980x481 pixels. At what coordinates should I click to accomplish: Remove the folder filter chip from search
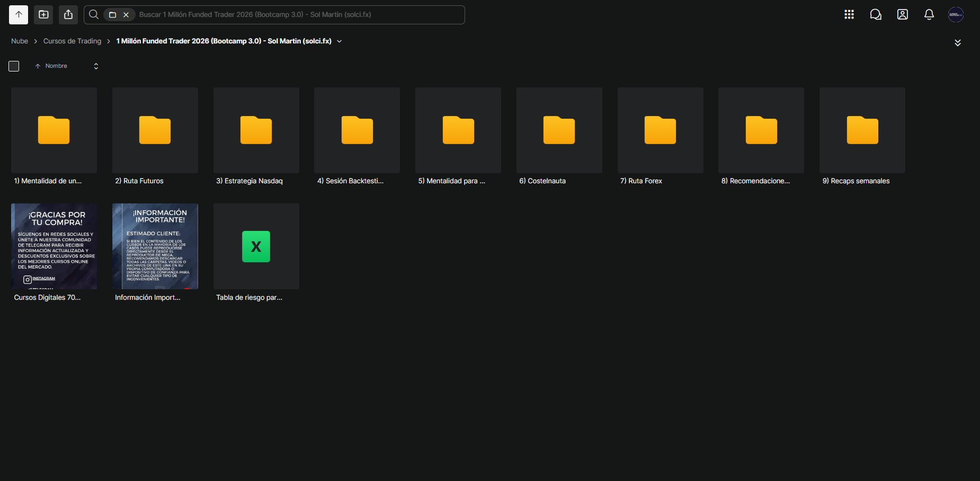[x=126, y=15]
